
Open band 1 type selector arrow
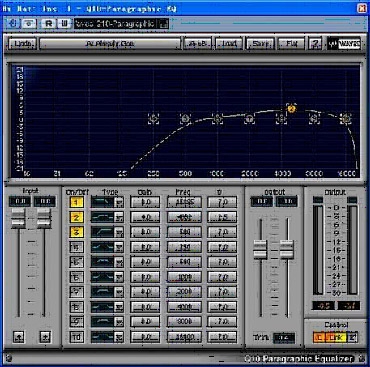(x=119, y=202)
